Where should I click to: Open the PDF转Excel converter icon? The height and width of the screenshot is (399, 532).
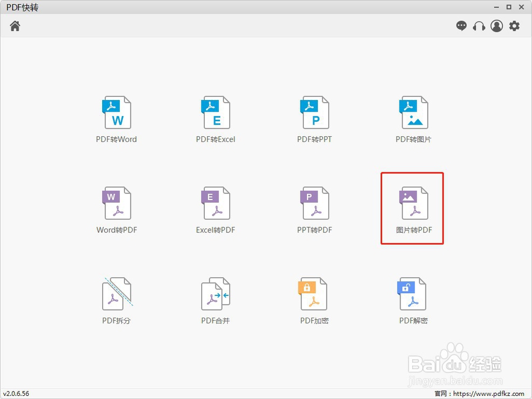click(x=215, y=113)
